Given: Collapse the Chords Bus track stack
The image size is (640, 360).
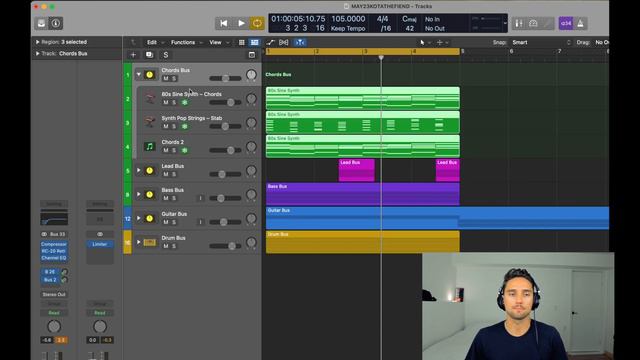Looking at the screenshot, I should click(139, 75).
